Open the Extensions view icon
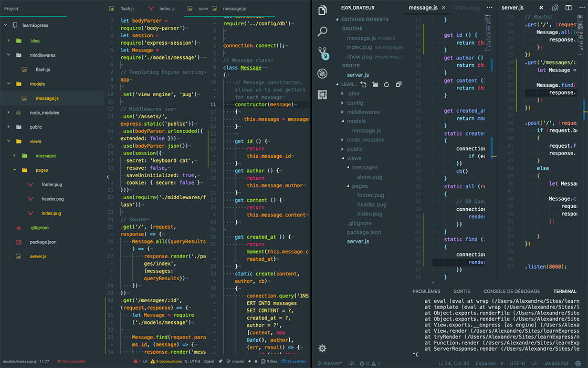588x368 pixels. 322,95
